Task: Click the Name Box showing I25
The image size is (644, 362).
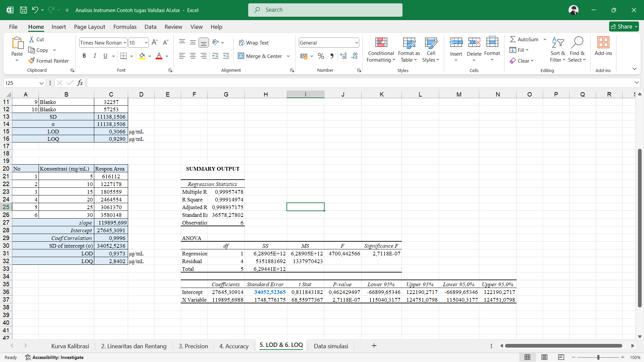Action: 21,83
